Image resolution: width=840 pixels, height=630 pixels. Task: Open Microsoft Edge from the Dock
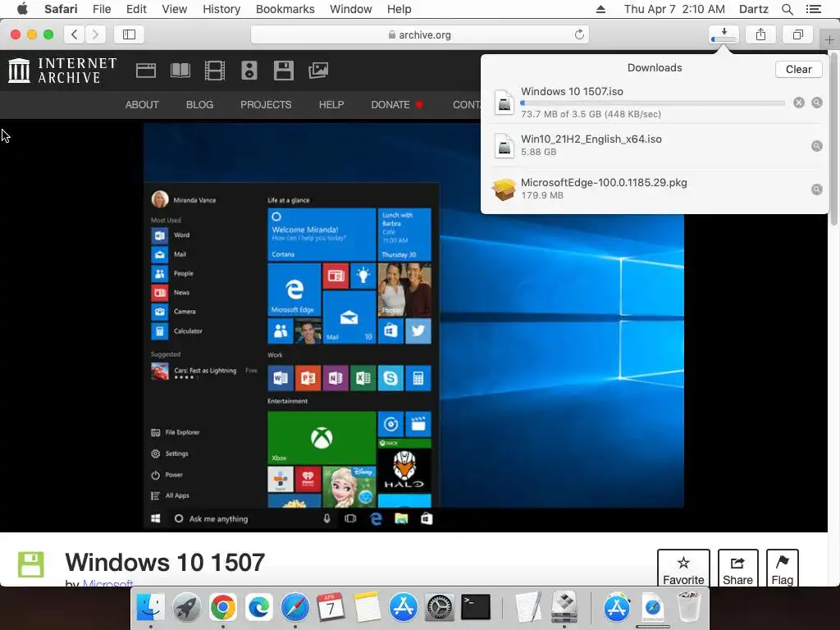258,608
